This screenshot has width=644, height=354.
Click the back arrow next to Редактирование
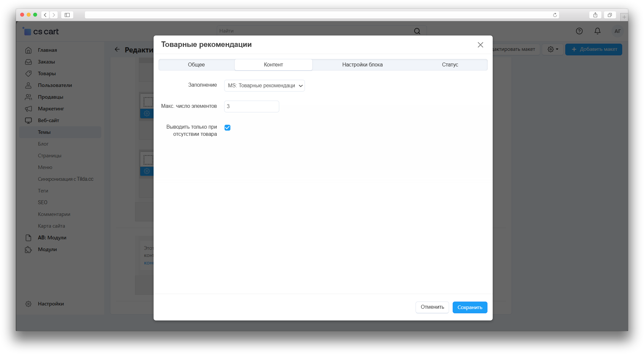[x=117, y=50]
